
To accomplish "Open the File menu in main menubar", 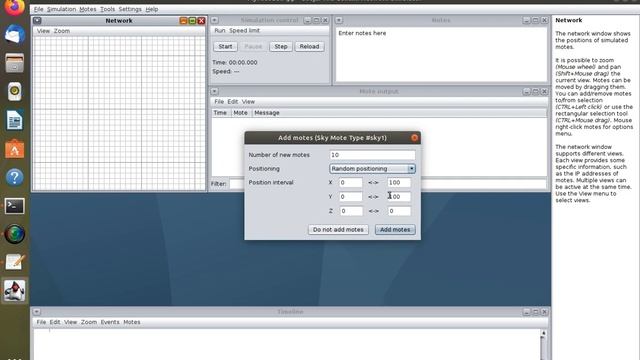I will click(38, 9).
